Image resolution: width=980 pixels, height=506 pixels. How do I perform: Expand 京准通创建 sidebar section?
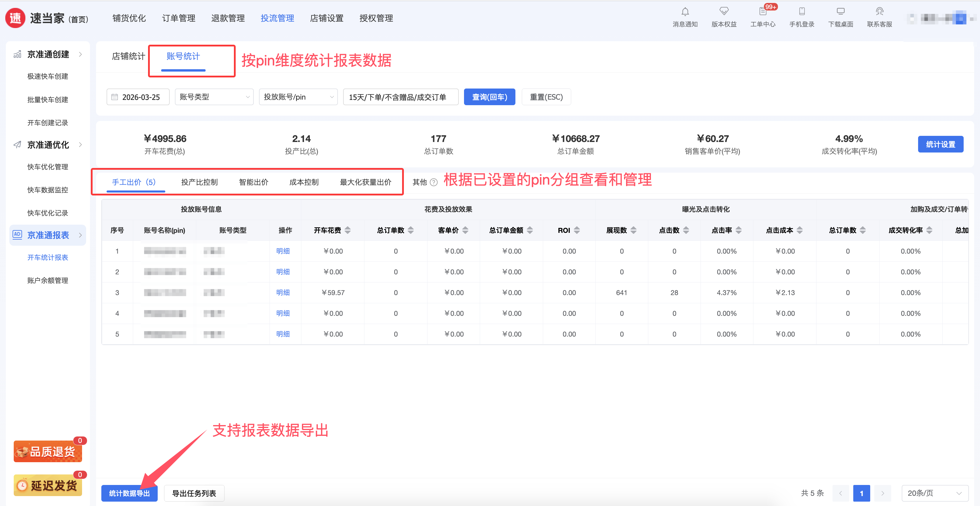(x=48, y=54)
